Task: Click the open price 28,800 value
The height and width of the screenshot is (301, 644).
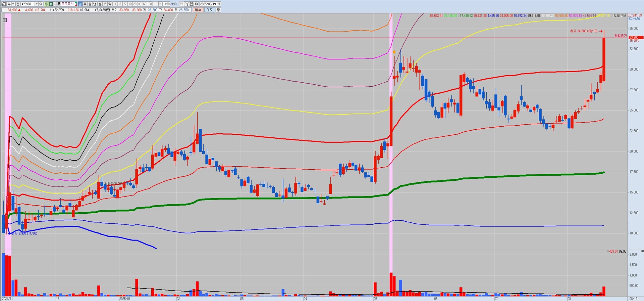Action: [x=153, y=10]
